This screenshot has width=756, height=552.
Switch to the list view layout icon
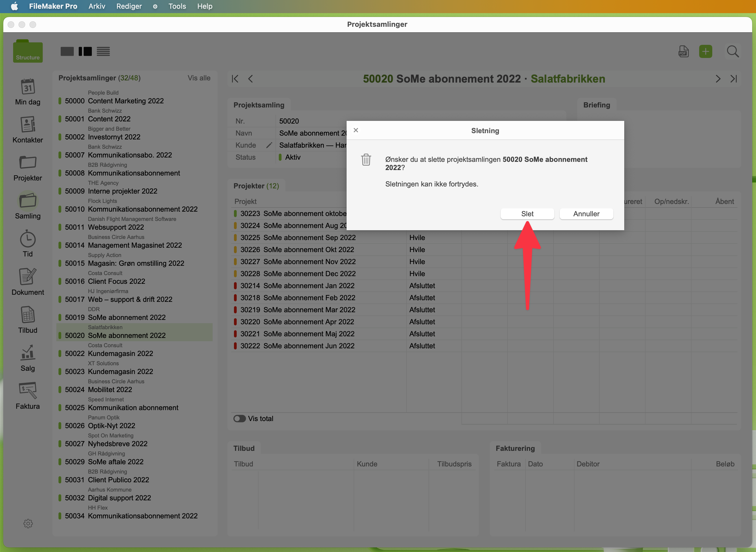[103, 51]
